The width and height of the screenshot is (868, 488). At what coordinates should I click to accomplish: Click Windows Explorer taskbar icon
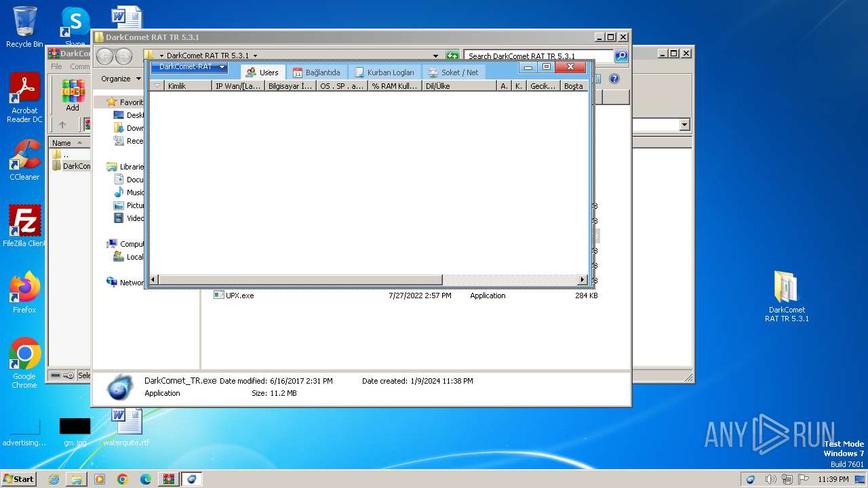77,479
